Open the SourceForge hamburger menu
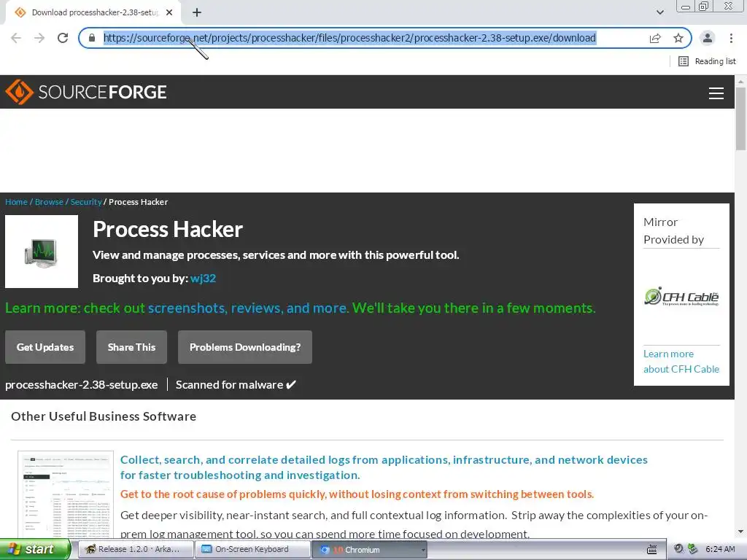 [716, 93]
